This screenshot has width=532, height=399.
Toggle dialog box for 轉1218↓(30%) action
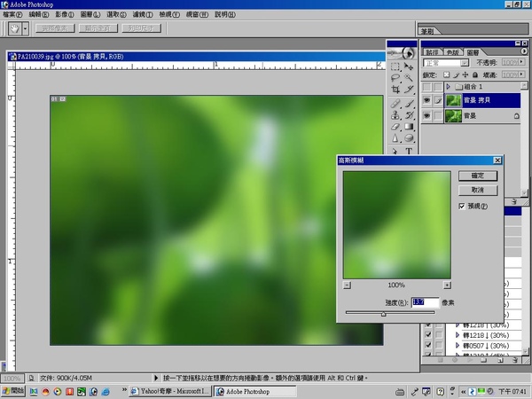[x=439, y=335]
